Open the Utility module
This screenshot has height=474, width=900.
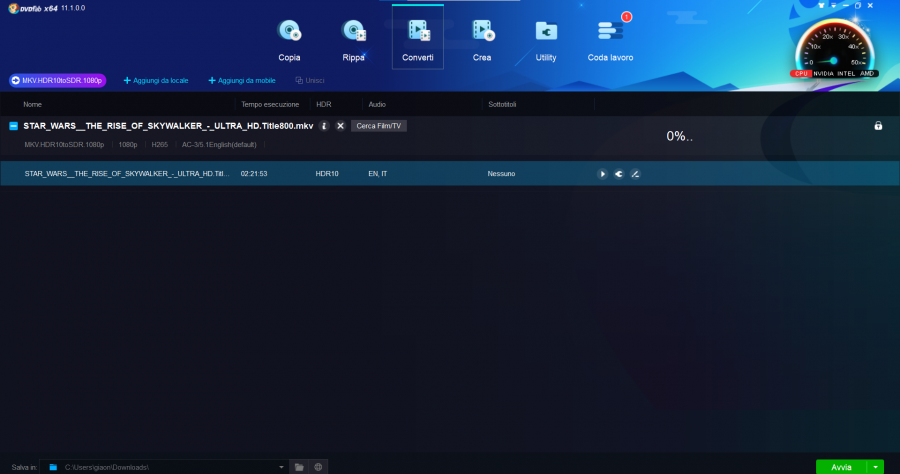click(546, 40)
